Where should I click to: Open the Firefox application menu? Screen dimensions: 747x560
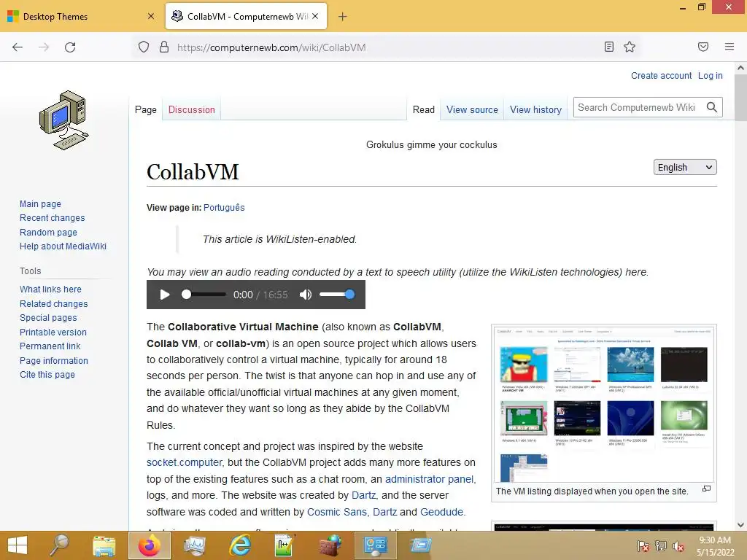pos(729,47)
